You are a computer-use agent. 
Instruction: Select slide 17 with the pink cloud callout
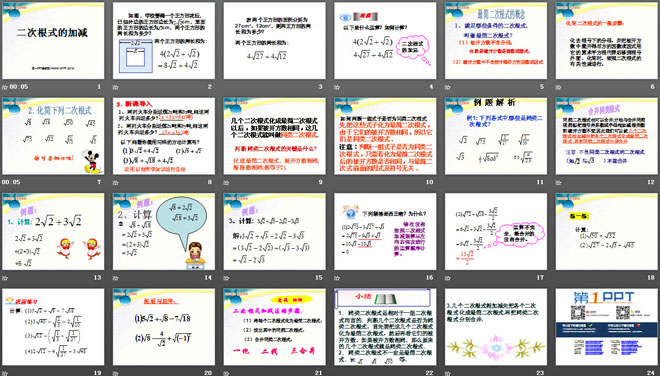(496, 232)
